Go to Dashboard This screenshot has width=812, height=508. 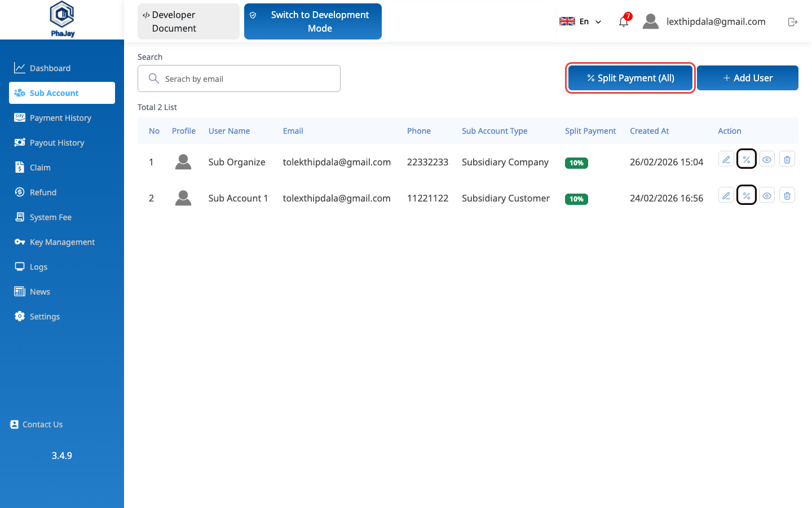click(x=62, y=68)
